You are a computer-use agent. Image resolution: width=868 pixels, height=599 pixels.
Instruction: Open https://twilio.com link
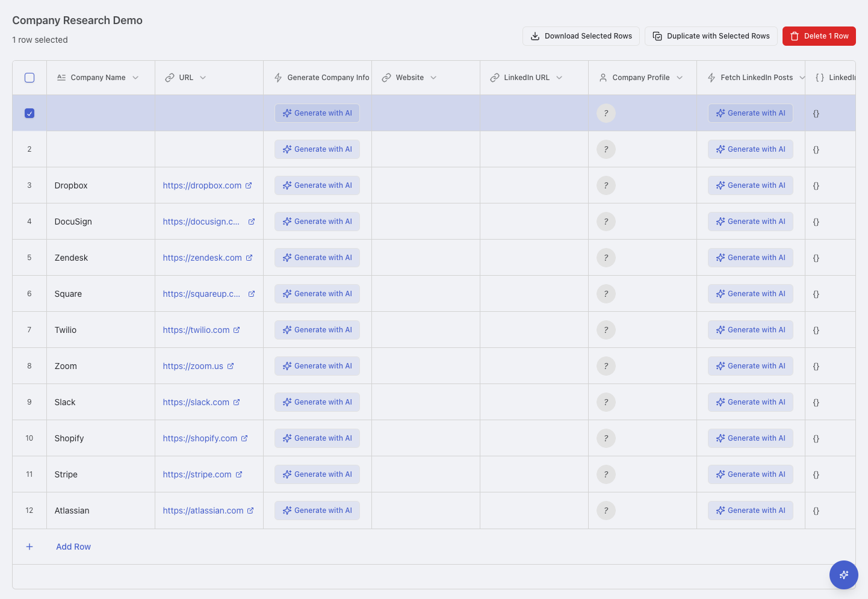196,330
